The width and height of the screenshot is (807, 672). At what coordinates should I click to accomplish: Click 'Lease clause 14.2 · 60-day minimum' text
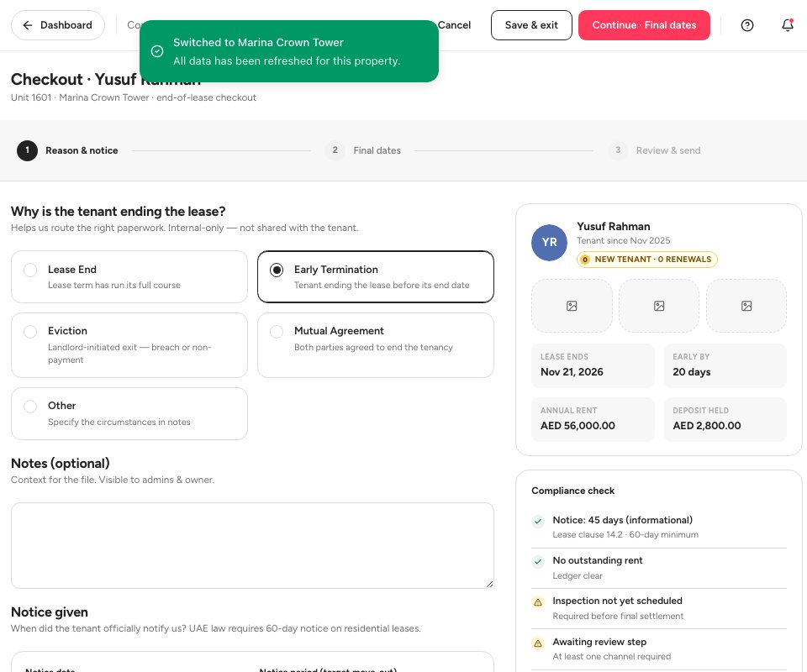pyautogui.click(x=625, y=535)
